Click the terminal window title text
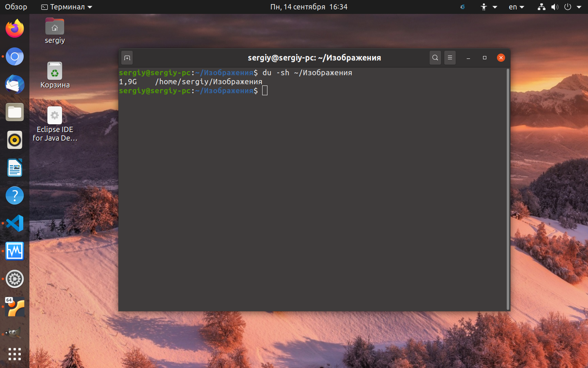The height and width of the screenshot is (368, 588). [x=314, y=58]
